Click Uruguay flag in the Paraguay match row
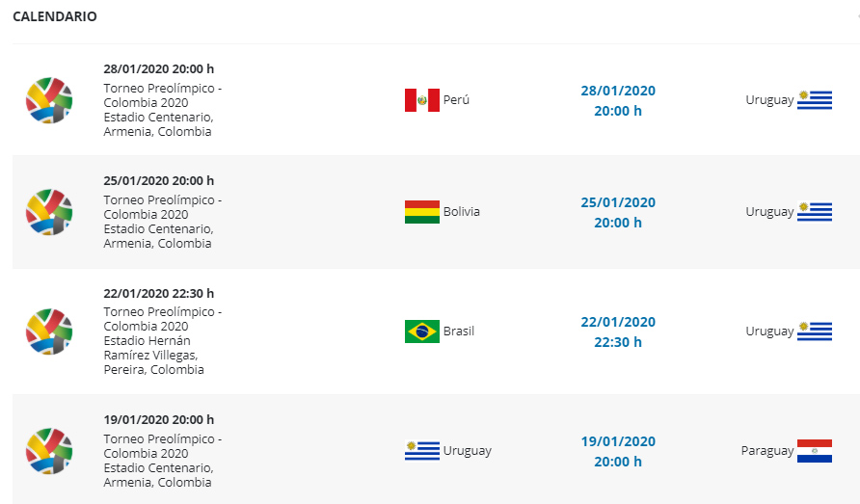Viewport: 860px width, 504px height. [x=421, y=451]
